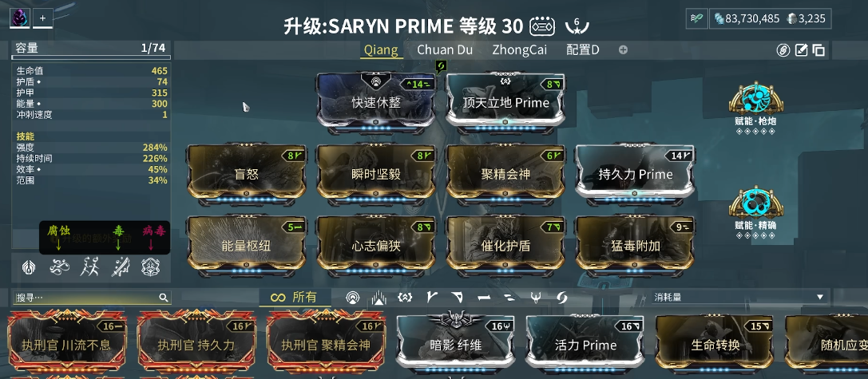Click the 猛毒附加 equipped mod card
This screenshot has width=868, height=379.
[x=635, y=246]
